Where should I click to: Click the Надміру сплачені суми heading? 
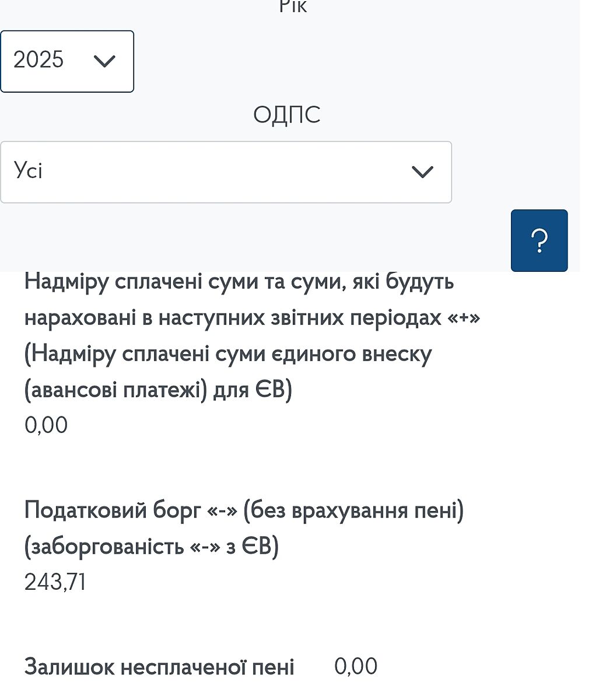(x=239, y=282)
